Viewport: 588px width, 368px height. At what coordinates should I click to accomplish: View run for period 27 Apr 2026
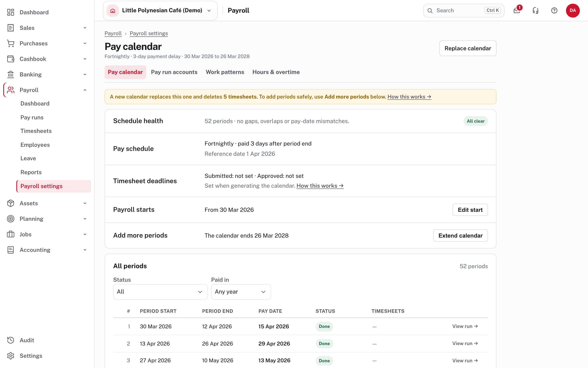[465, 361]
